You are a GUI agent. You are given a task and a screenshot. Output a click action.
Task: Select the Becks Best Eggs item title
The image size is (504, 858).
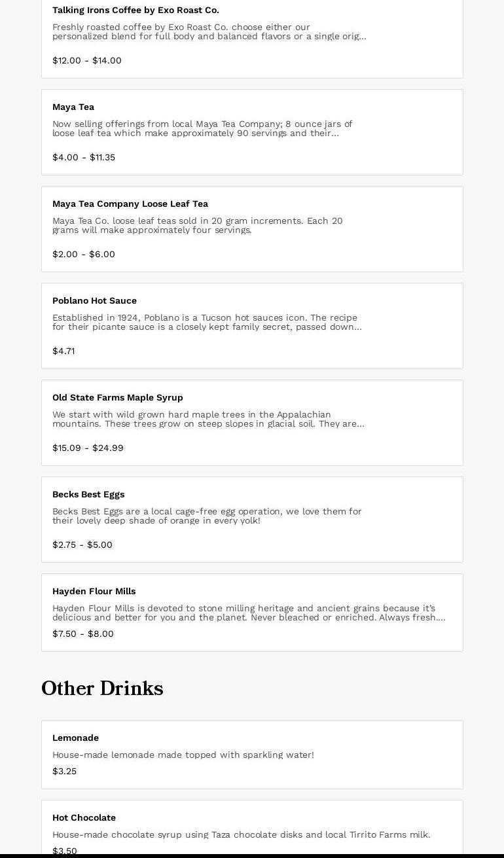click(88, 495)
